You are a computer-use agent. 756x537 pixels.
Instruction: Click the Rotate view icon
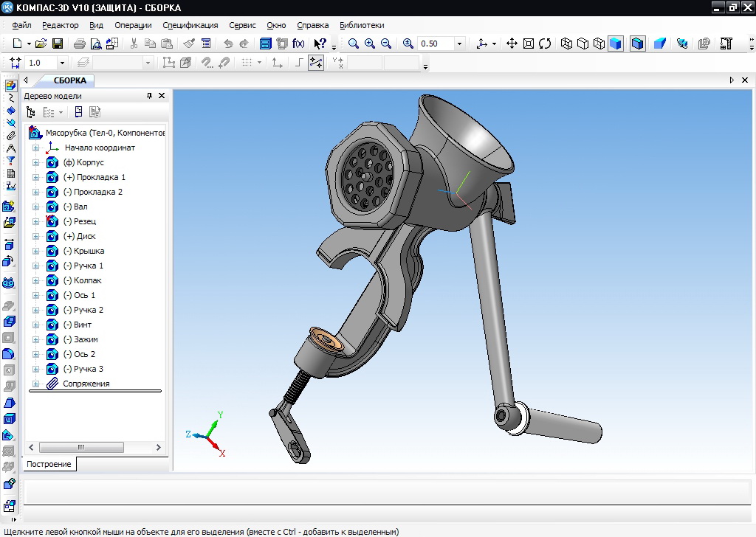545,44
